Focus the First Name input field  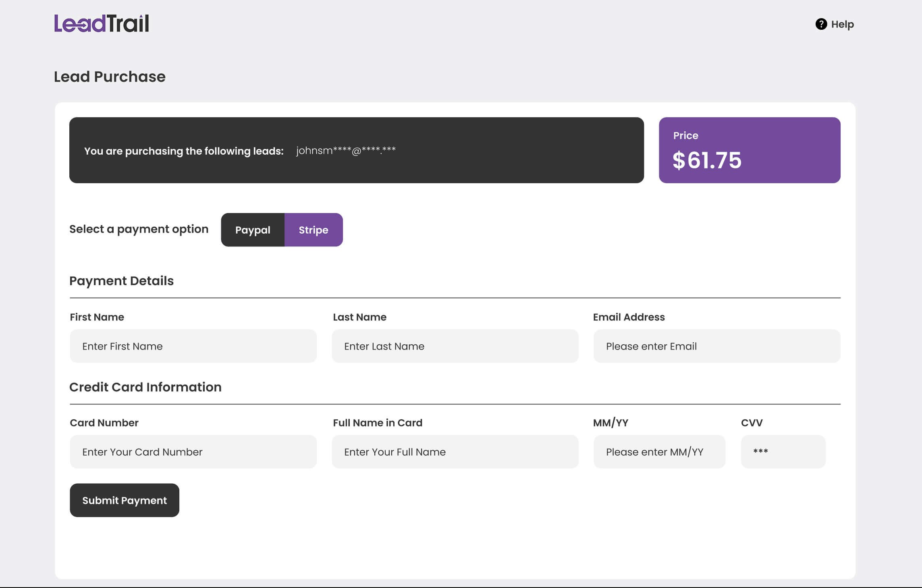click(x=193, y=346)
